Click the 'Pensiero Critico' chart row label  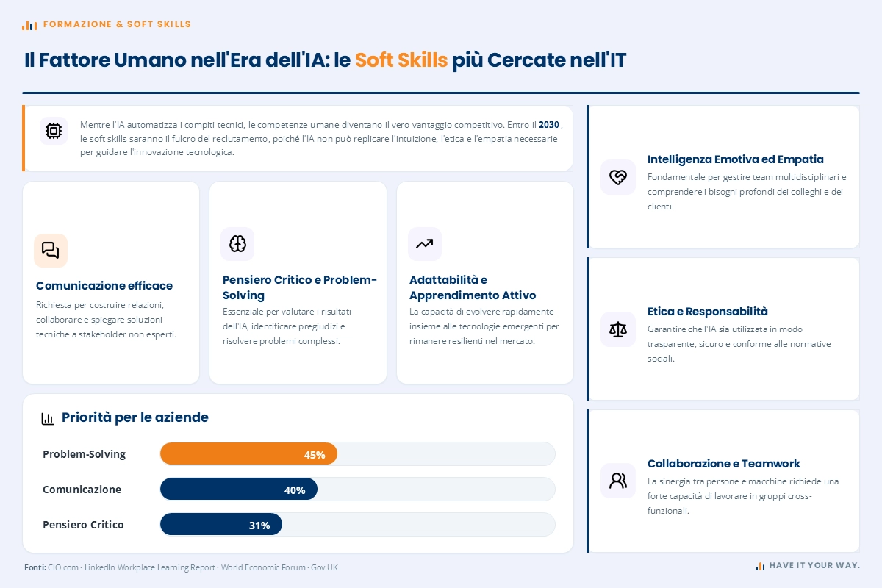[83, 525]
